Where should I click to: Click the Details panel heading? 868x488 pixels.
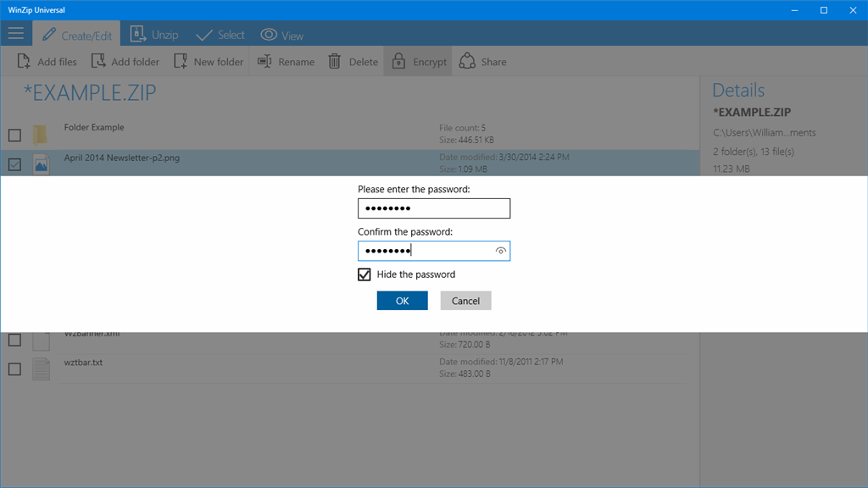(x=738, y=90)
